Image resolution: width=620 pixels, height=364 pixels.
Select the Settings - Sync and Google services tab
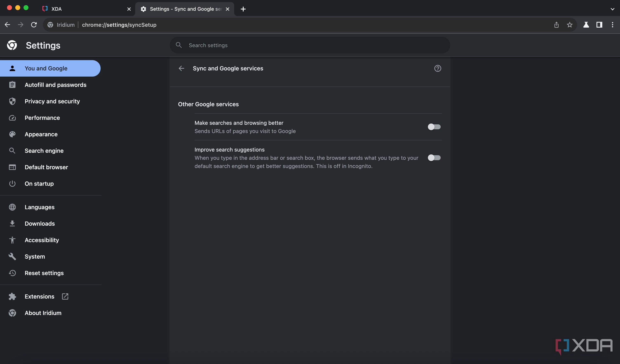click(x=184, y=9)
